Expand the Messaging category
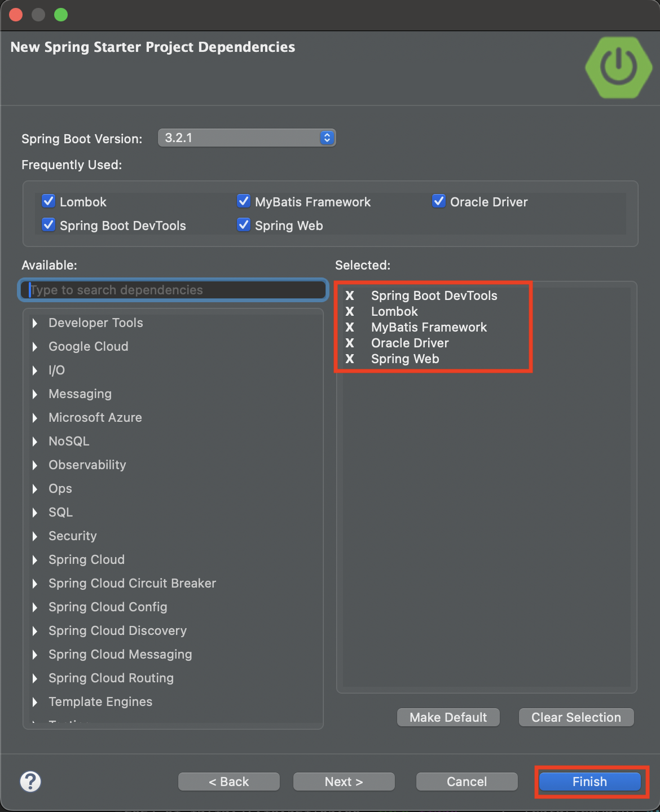The height and width of the screenshot is (812, 660). click(x=35, y=394)
